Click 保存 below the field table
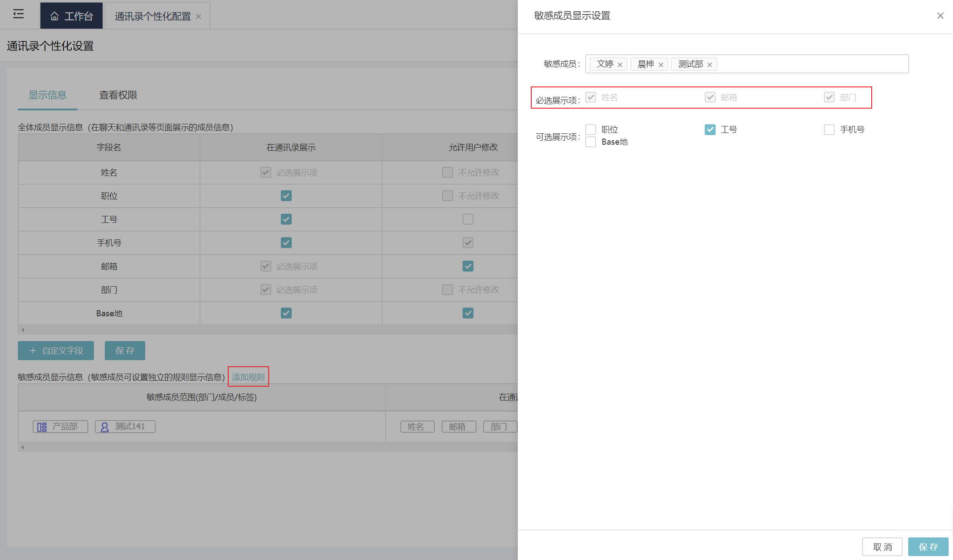The image size is (953, 560). 125,351
